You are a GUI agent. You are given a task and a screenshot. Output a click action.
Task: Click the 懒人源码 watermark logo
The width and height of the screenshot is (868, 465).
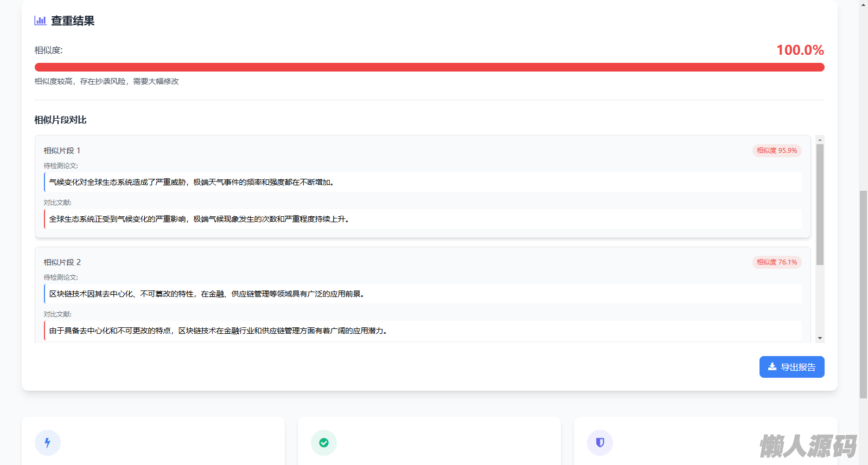(x=808, y=446)
